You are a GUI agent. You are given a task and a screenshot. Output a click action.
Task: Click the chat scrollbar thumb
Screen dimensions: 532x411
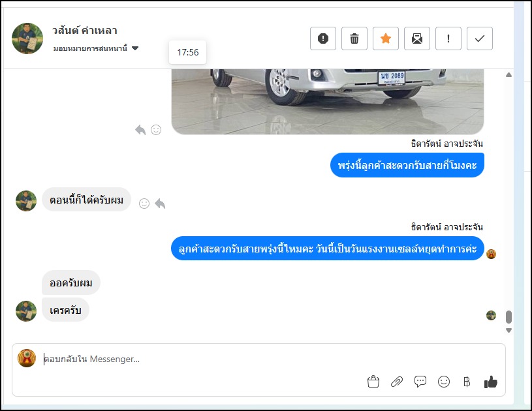[509, 317]
